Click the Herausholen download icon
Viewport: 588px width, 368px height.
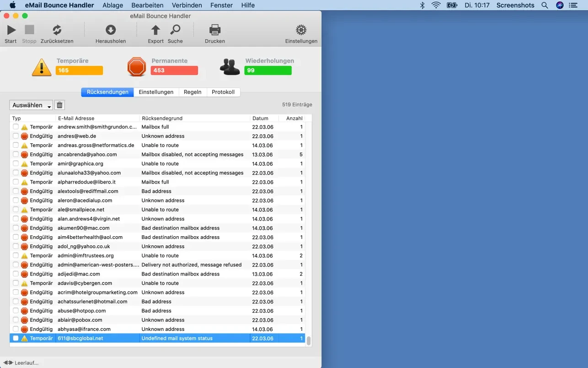click(111, 30)
